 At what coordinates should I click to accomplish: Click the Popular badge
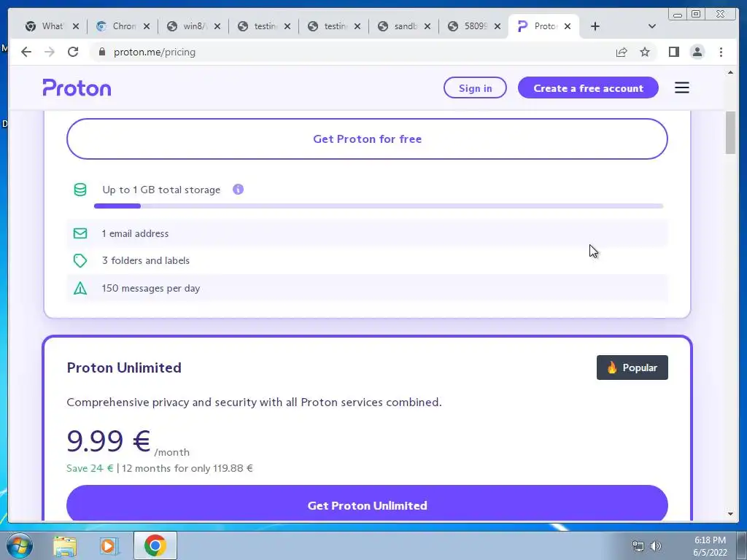pyautogui.click(x=632, y=367)
